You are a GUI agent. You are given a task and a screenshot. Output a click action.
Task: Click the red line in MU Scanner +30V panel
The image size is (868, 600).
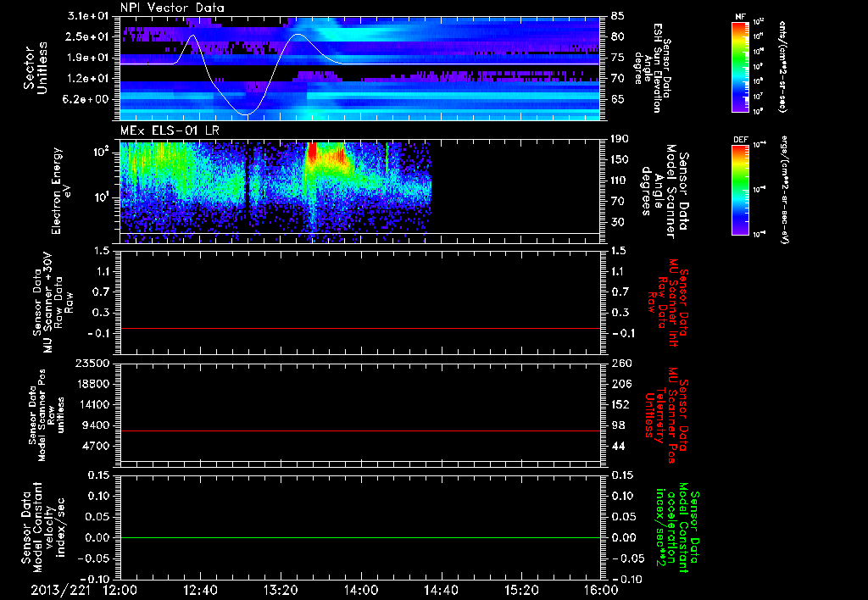(360, 328)
